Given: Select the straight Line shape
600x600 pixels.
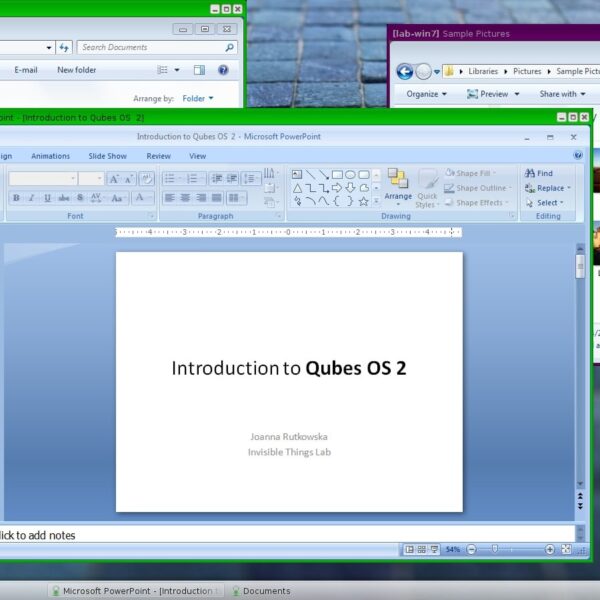Looking at the screenshot, I should pos(311,175).
